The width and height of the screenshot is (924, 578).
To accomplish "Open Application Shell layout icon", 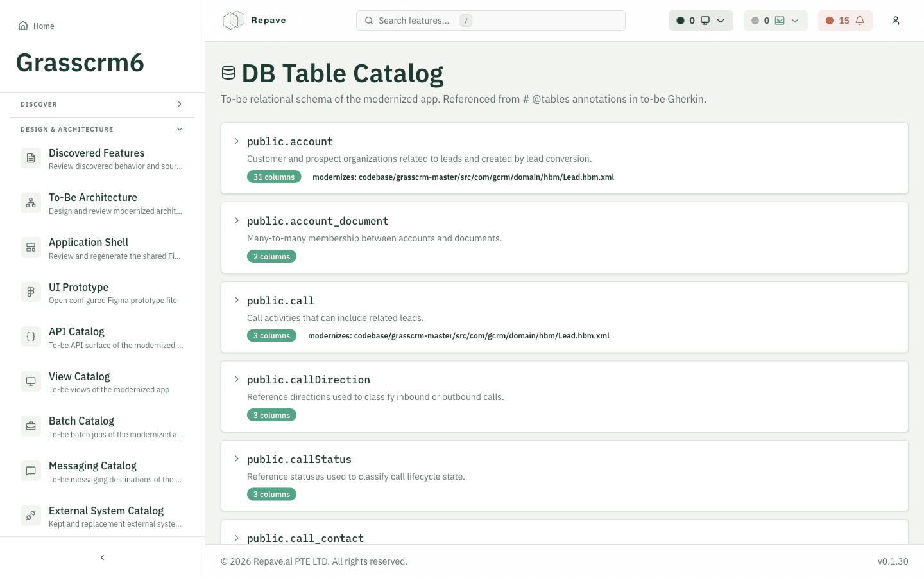I will [31, 247].
